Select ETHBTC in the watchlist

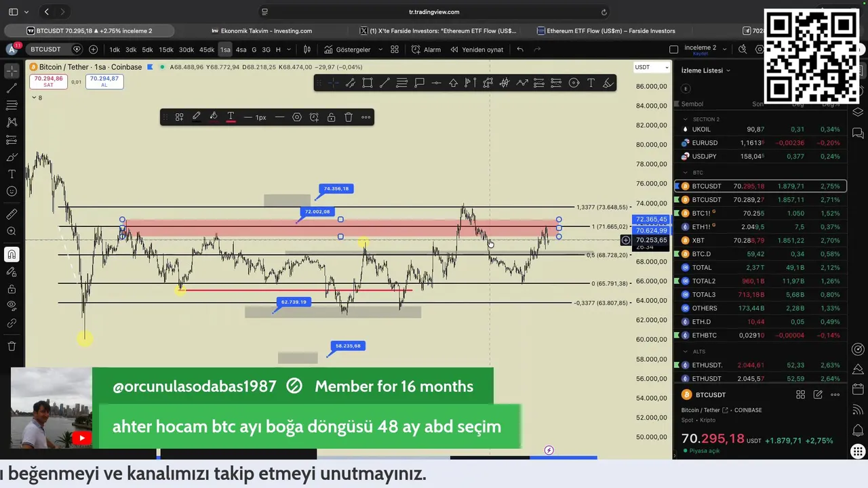tap(761, 335)
